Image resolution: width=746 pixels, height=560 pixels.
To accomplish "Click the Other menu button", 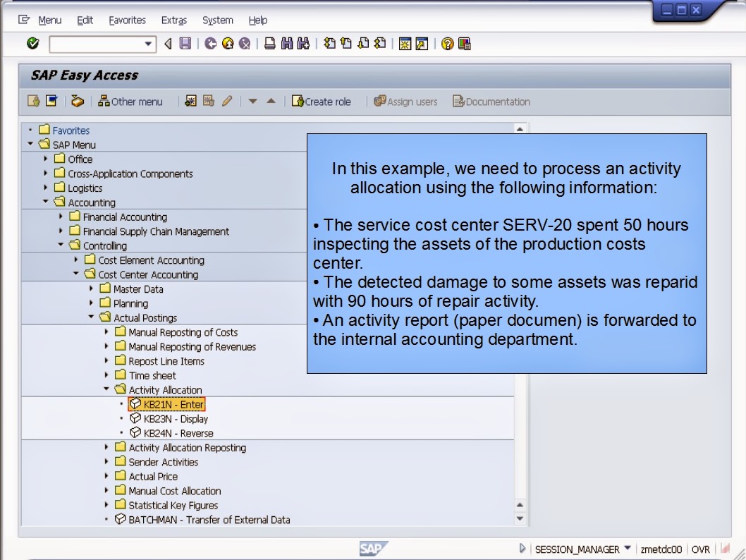I will point(131,102).
